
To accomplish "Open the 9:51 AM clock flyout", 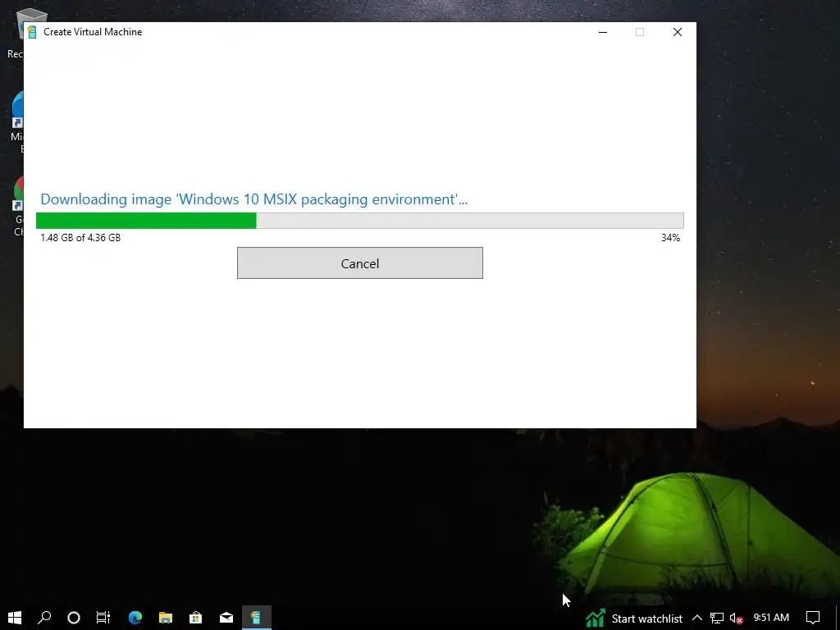I will [x=771, y=618].
